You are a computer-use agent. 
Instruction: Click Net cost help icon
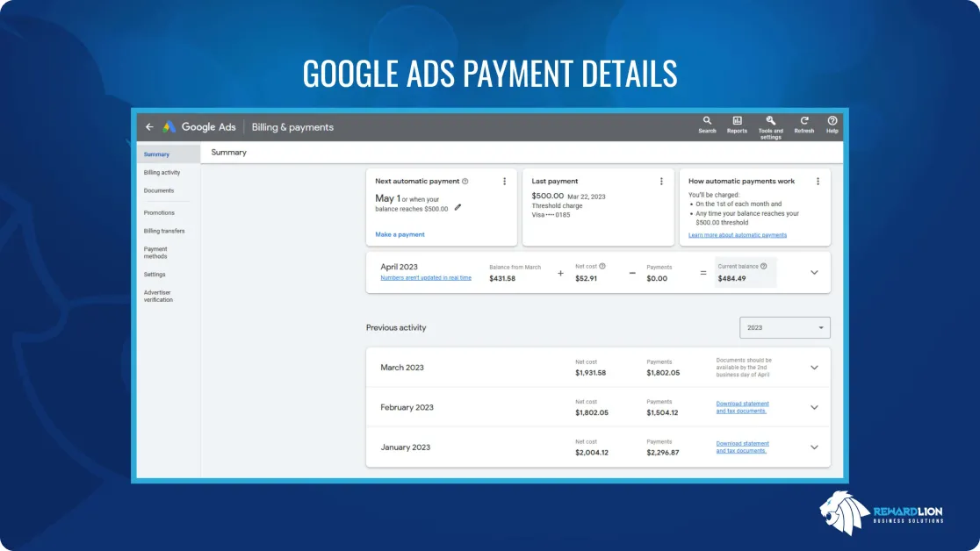(602, 267)
